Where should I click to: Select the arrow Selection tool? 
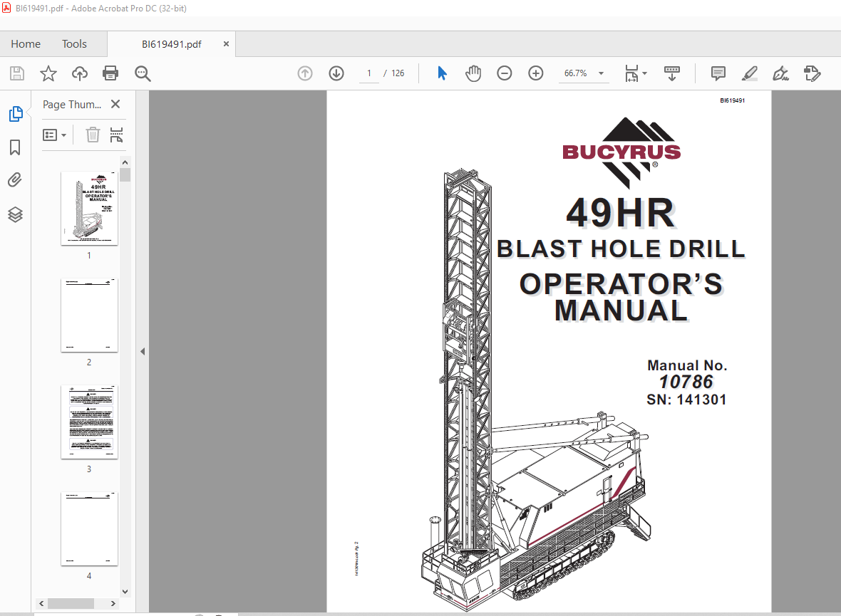coord(442,73)
